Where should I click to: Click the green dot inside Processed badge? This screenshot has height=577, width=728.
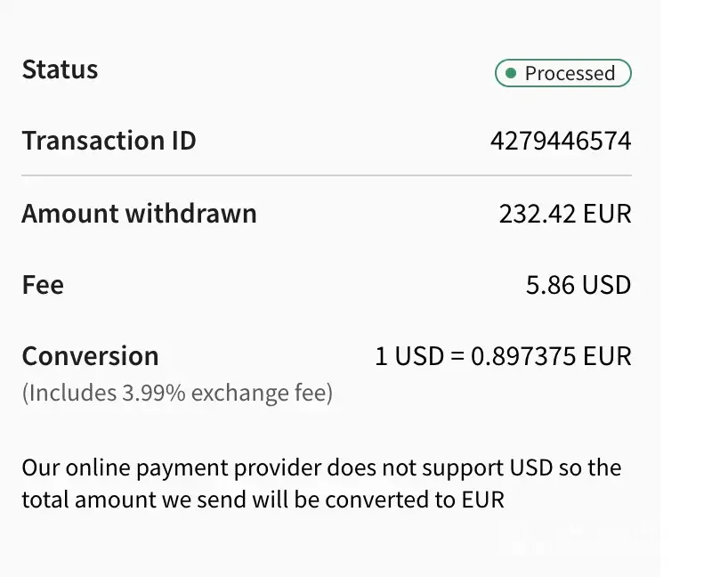tap(511, 73)
